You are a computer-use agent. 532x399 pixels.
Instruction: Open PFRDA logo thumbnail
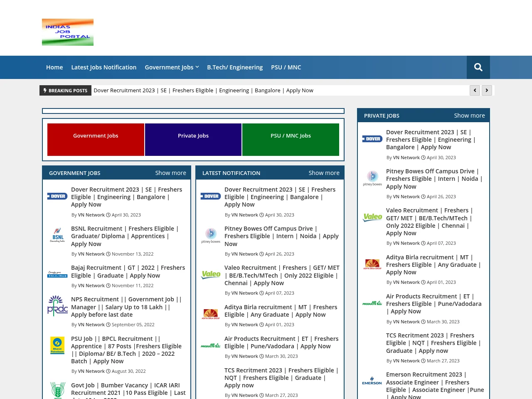57,306
